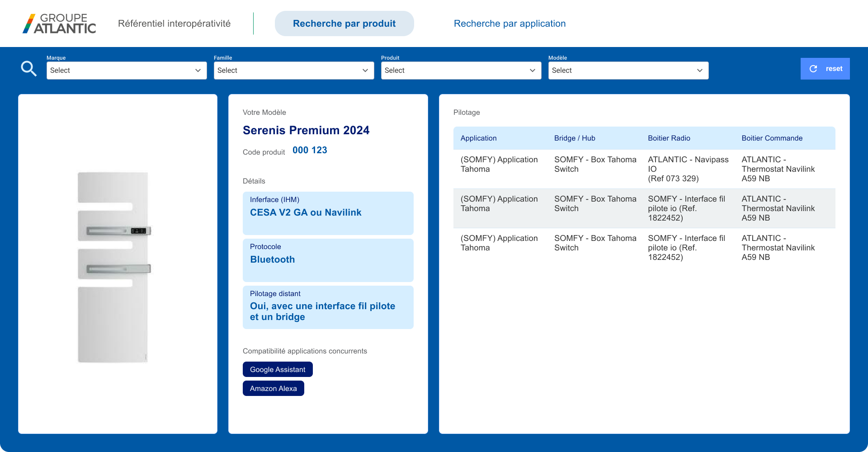Click the product code 000 123
868x452 pixels.
click(x=310, y=150)
